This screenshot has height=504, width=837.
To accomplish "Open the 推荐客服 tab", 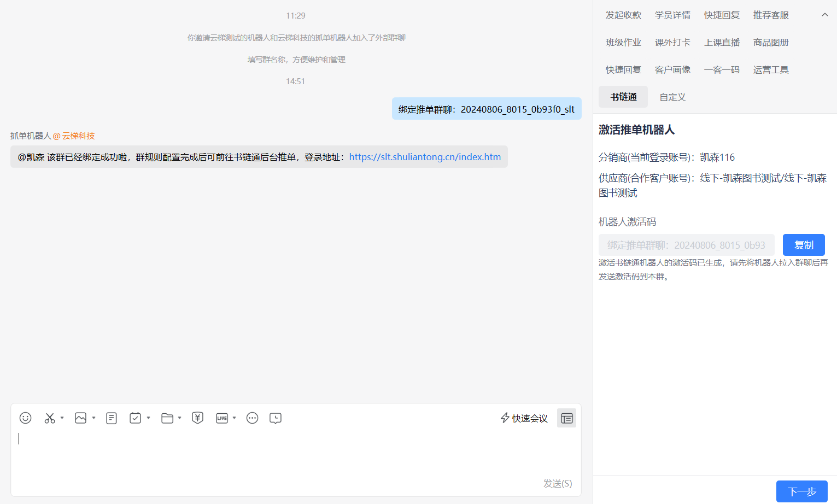I will (x=771, y=15).
